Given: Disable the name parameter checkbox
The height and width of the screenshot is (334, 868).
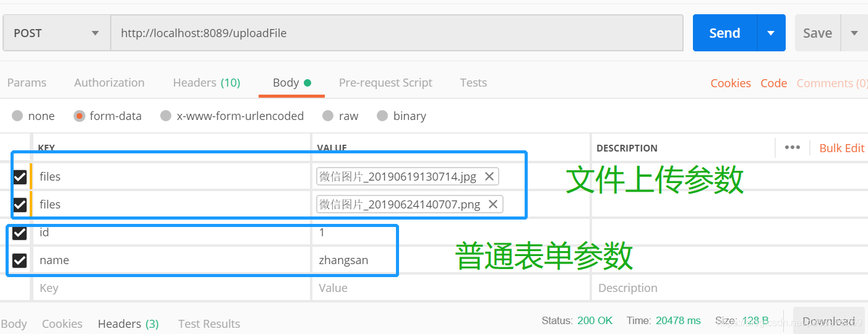Looking at the screenshot, I should click(x=20, y=260).
